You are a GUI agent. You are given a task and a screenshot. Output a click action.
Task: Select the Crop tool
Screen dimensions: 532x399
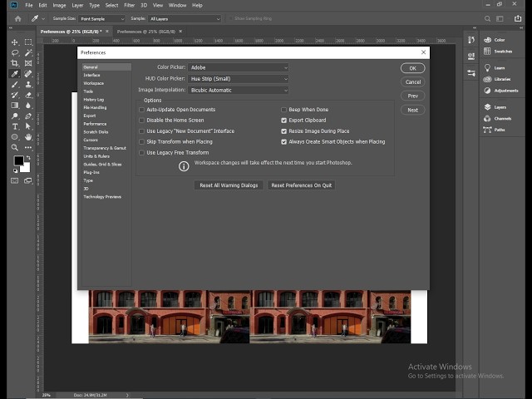[x=15, y=63]
